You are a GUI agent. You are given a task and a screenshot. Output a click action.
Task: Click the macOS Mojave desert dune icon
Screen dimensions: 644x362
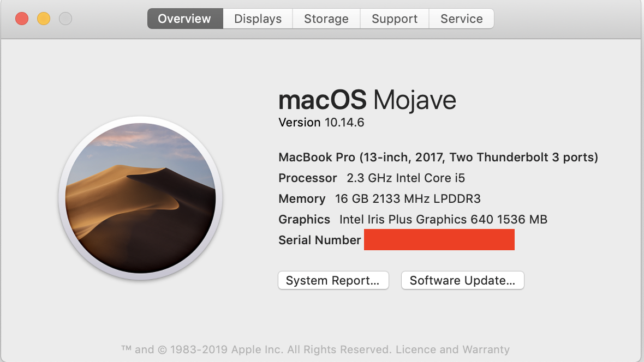(x=140, y=198)
